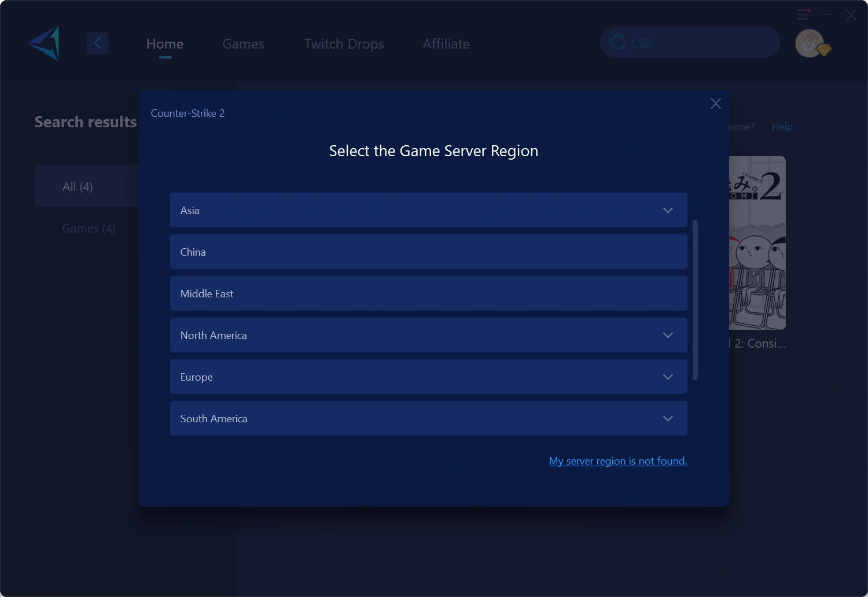Viewport: 868px width, 597px height.
Task: Click the region list scrollbar
Action: (695, 300)
